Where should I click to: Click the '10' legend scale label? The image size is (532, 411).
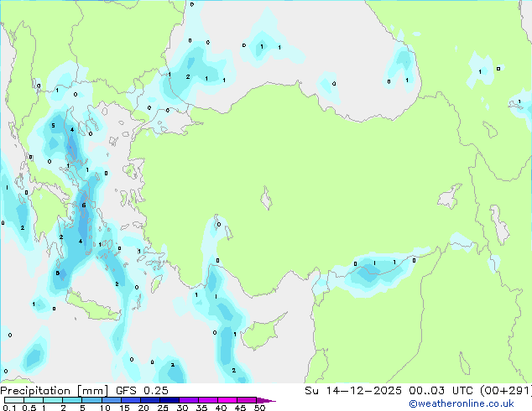coord(105,408)
